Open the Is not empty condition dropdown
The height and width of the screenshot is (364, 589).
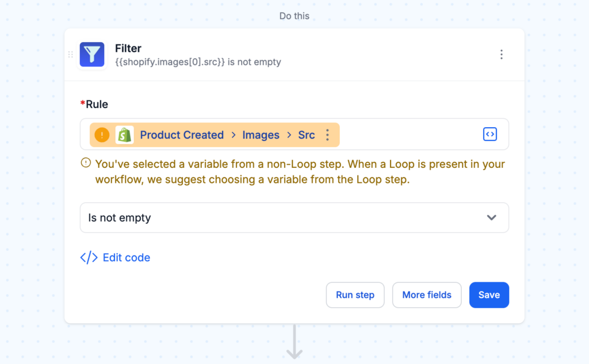(294, 217)
